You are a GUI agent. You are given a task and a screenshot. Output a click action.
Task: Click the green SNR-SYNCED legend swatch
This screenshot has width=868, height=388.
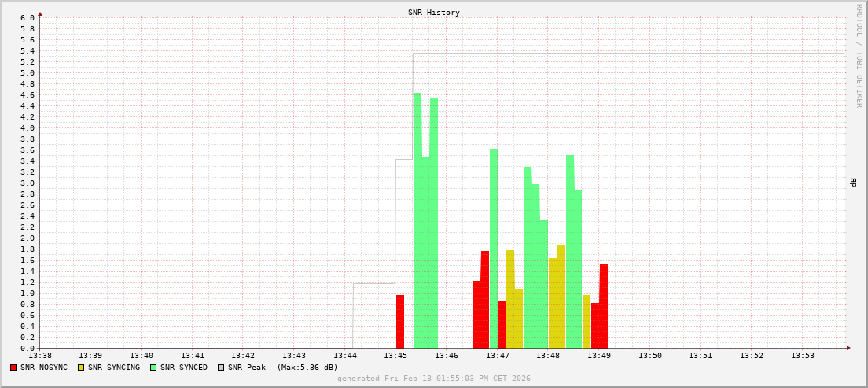click(153, 368)
